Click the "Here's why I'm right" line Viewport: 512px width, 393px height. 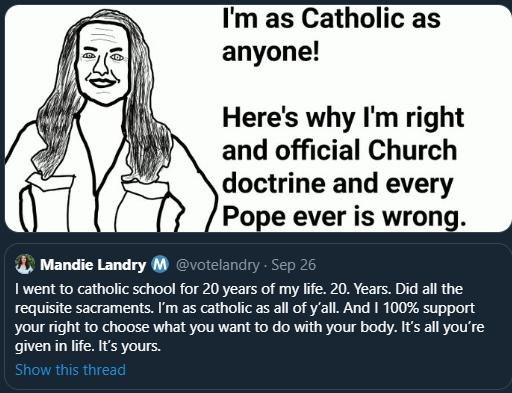[x=343, y=118]
